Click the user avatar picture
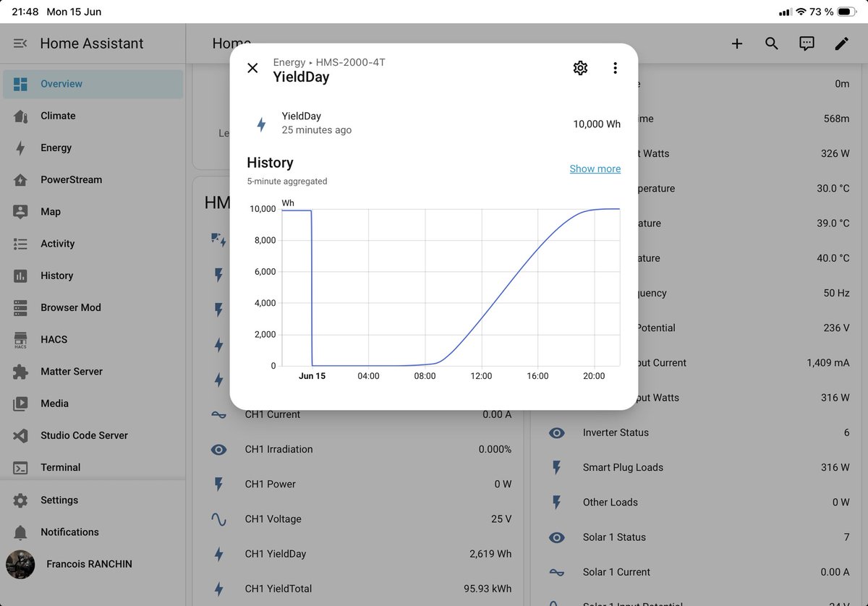The image size is (868, 606). [x=20, y=564]
